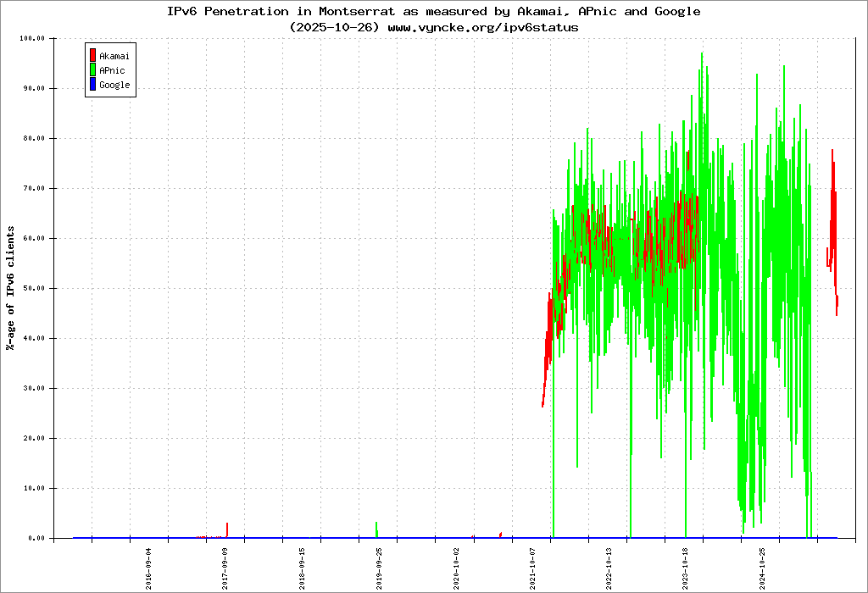Image resolution: width=868 pixels, height=593 pixels.
Task: Select the Akamai legend label
Action: click(114, 56)
